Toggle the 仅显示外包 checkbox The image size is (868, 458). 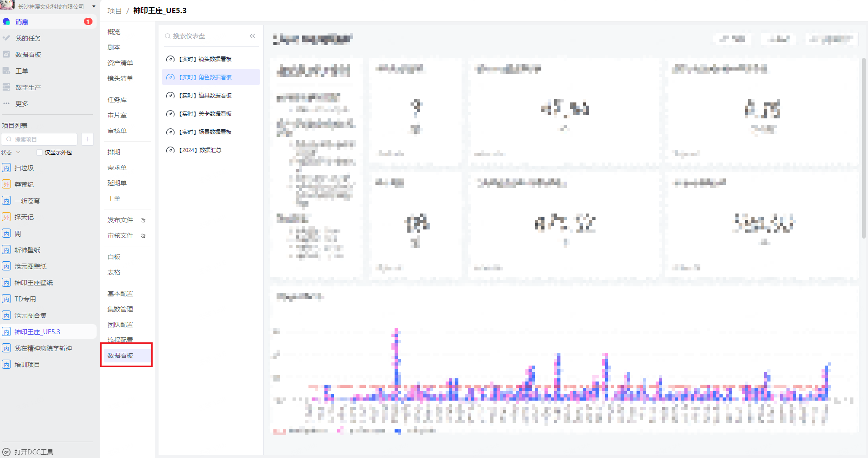40,153
